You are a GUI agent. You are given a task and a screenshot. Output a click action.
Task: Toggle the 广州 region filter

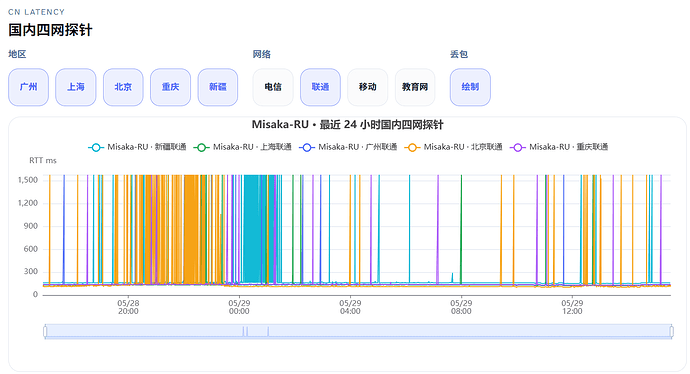[29, 87]
